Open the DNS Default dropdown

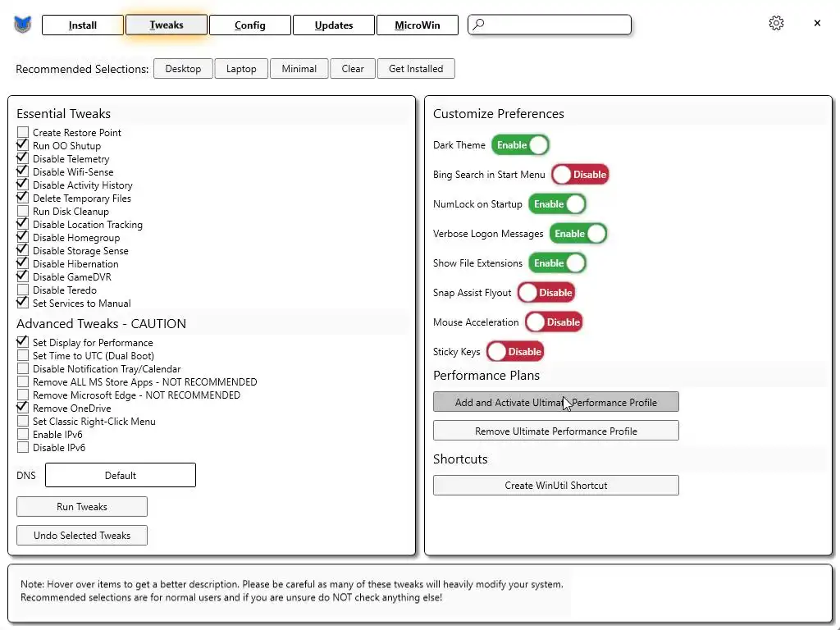coord(121,475)
